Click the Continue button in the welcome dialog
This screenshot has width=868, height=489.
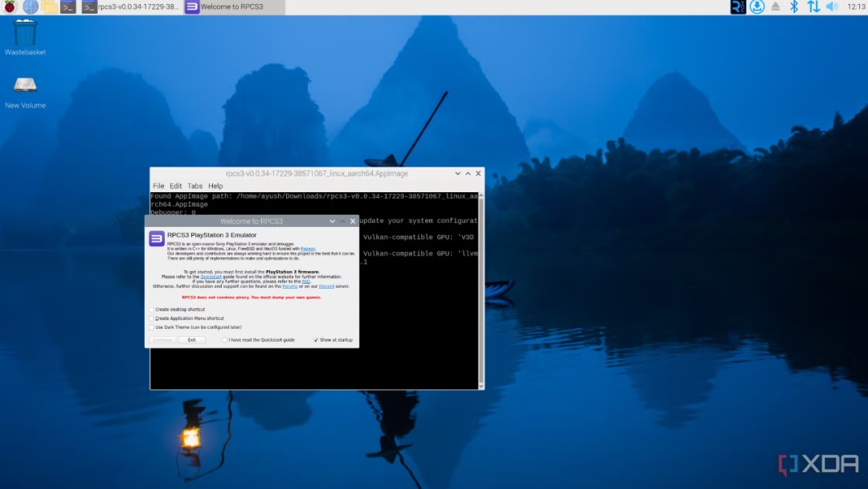click(x=162, y=340)
